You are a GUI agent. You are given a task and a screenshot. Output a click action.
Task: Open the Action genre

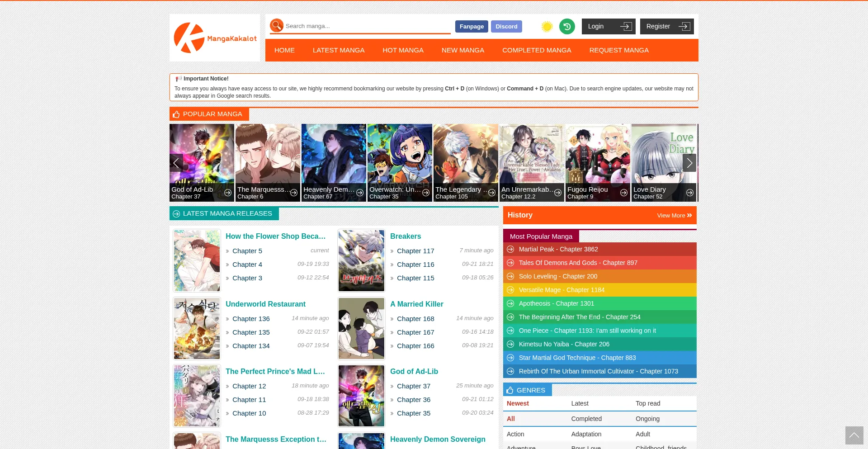pos(515,434)
